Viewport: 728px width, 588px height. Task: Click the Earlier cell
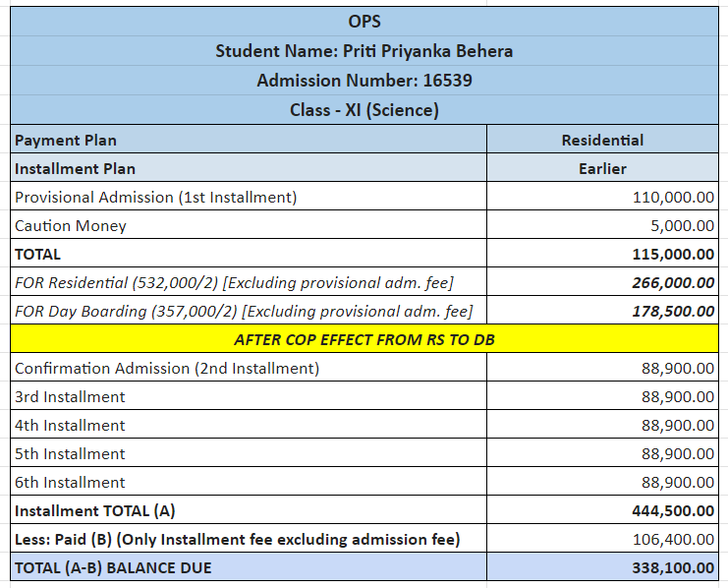(602, 168)
